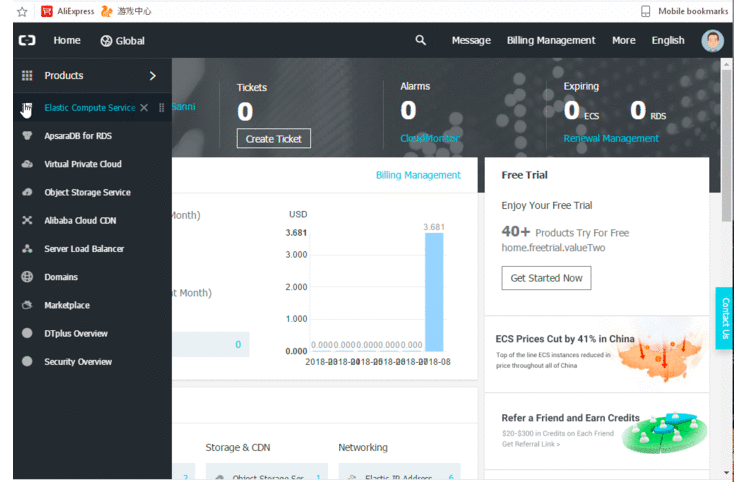Click the scrollbar down arrow
This screenshot has height=482, width=746.
pos(726,472)
